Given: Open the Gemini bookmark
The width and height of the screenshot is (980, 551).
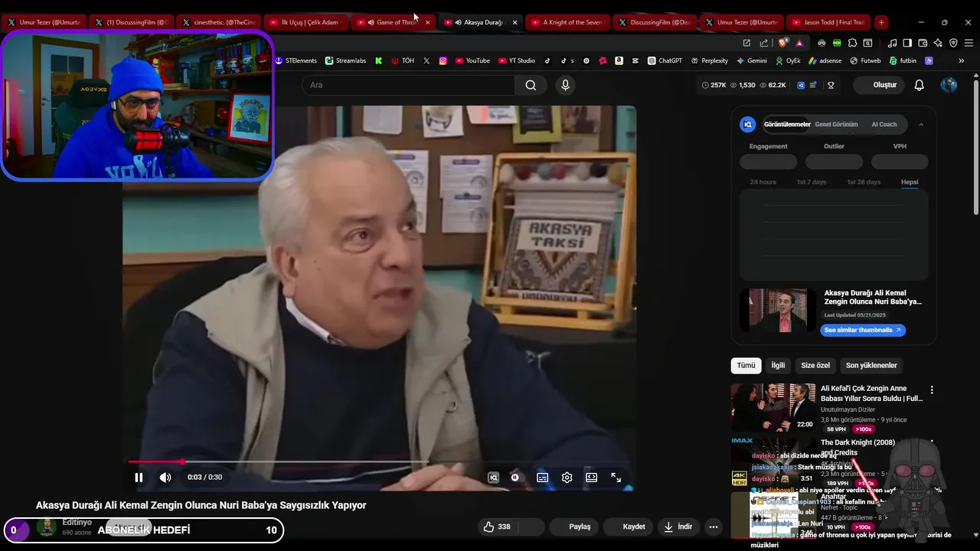Looking at the screenshot, I should (x=751, y=60).
